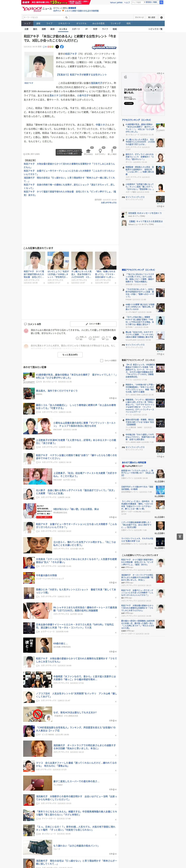Viewport: 186px width, 868px height.
Task: Open the 国際 category
Action: coord(44,29)
